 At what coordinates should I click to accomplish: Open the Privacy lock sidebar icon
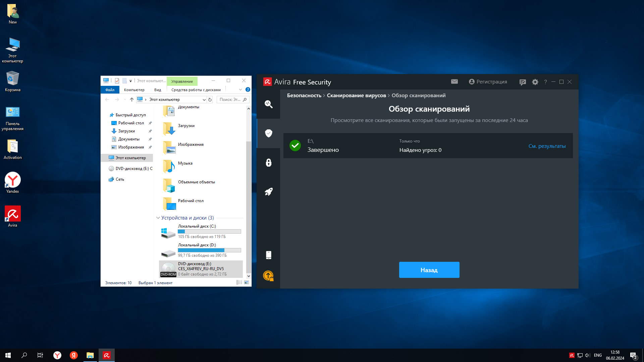268,163
